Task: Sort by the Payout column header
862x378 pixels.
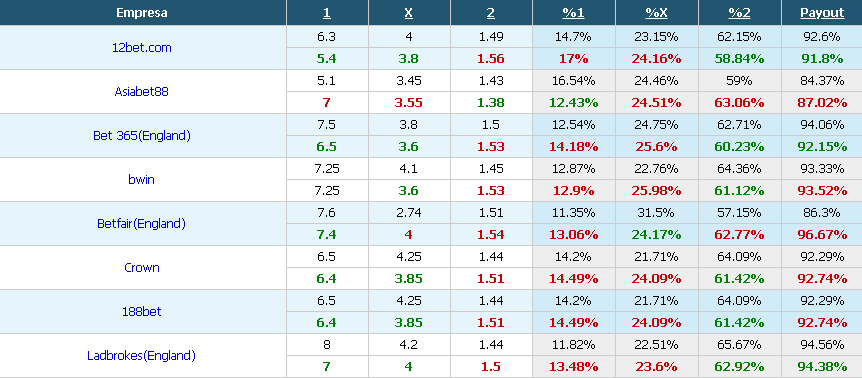Action: pos(822,13)
